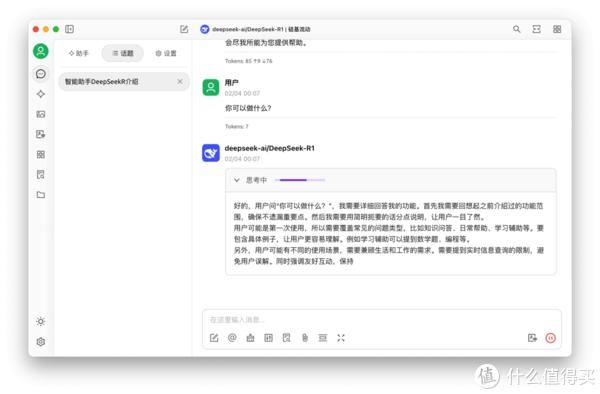Click the Tokens: 7 label under user message
Screen dimensions: 600x394
[x=236, y=126]
